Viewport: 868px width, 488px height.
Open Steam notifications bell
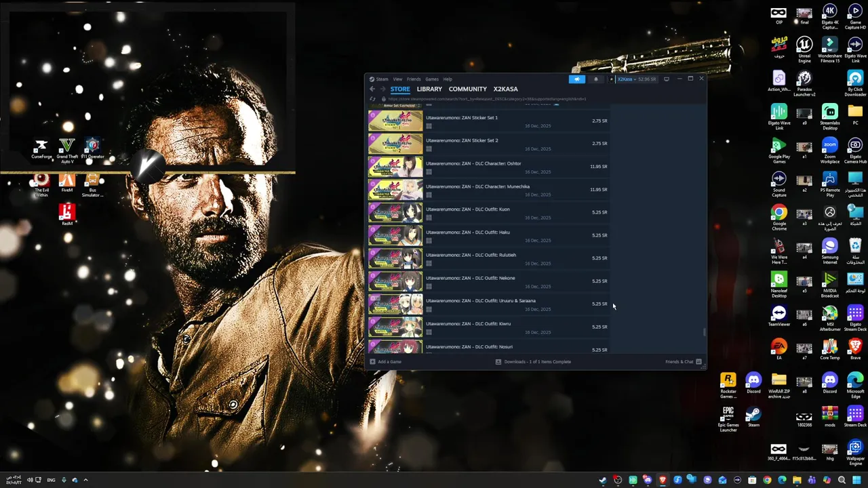(596, 79)
